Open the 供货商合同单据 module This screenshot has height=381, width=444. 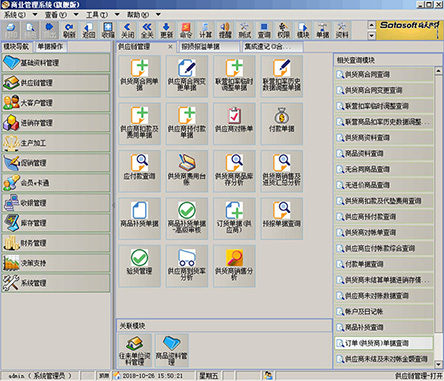click(140, 76)
